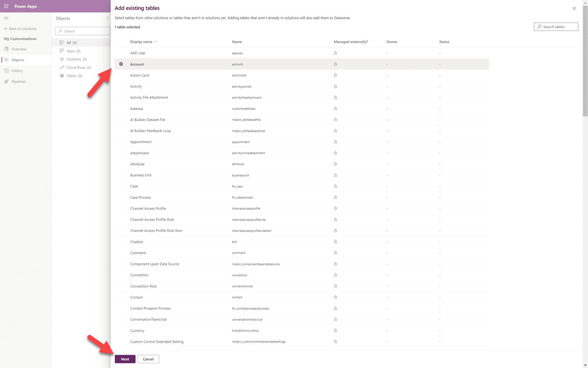Viewport: 588px width, 368px height.
Task: Check the Business Unit table row
Action: pyautogui.click(x=121, y=175)
